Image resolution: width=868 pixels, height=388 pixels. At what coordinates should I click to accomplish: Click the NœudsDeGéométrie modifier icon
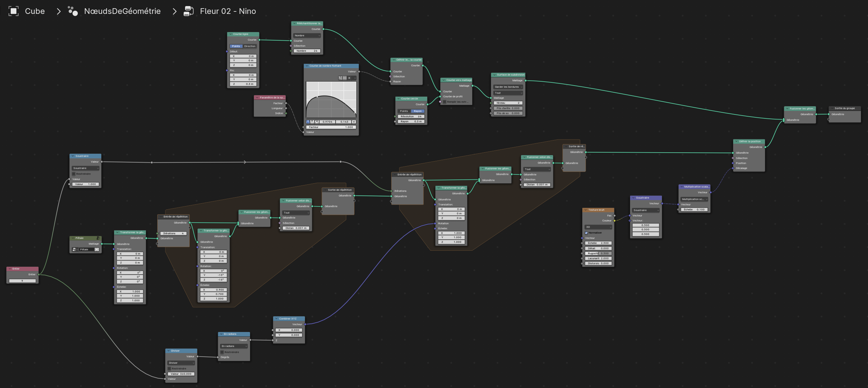point(73,11)
